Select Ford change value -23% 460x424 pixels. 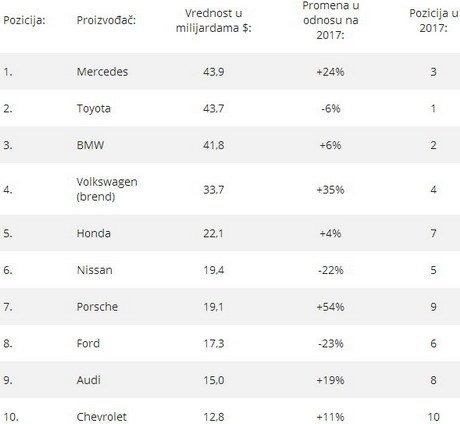click(x=331, y=343)
